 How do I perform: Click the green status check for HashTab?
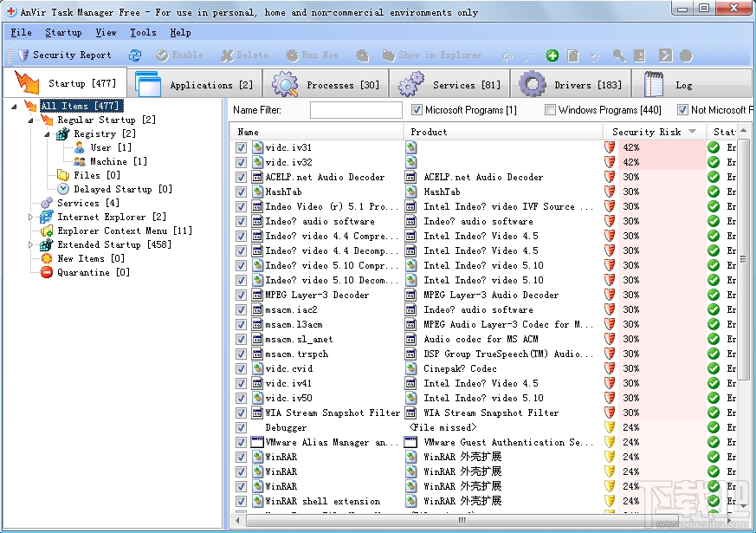(x=714, y=192)
